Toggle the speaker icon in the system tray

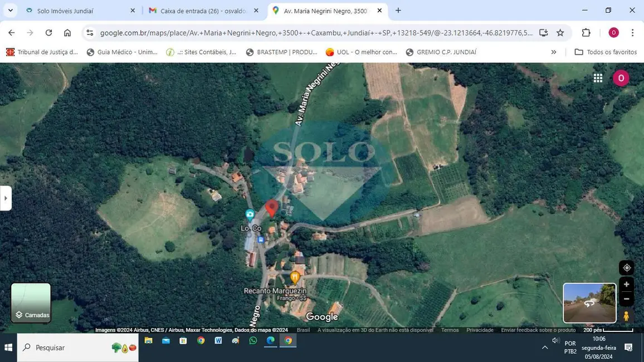(555, 340)
